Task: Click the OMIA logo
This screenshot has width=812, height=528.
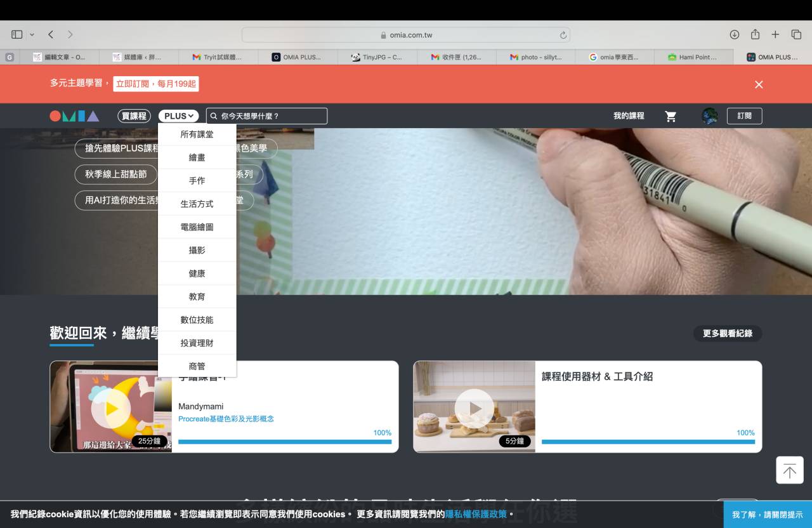Action: tap(75, 116)
